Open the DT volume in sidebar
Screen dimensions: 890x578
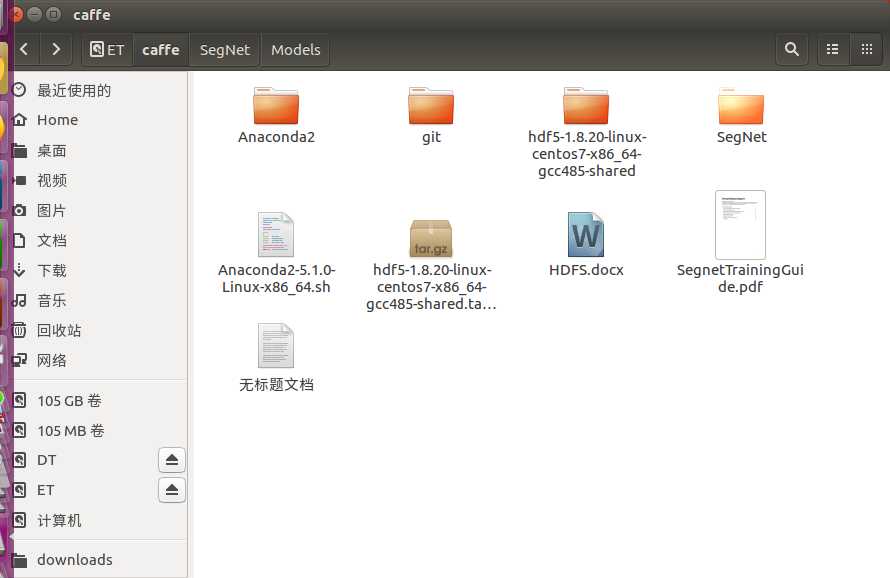point(85,460)
